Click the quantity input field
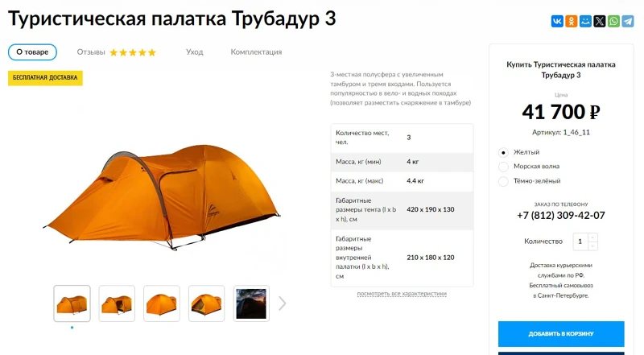The image size is (644, 355). coord(580,241)
